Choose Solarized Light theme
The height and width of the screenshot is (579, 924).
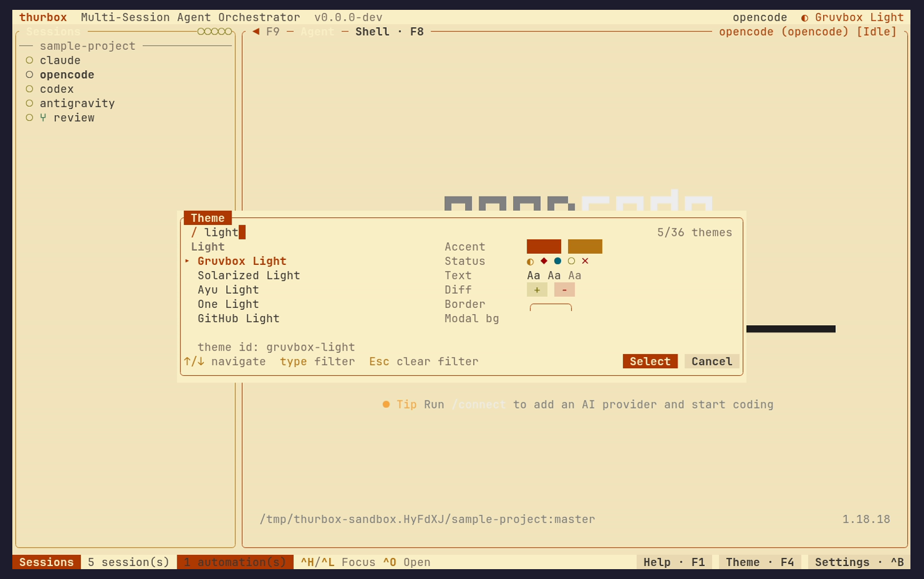pos(249,275)
